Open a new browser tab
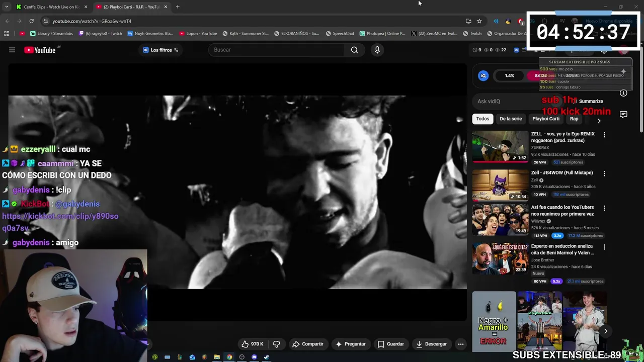The height and width of the screenshot is (362, 644). pyautogui.click(x=178, y=7)
